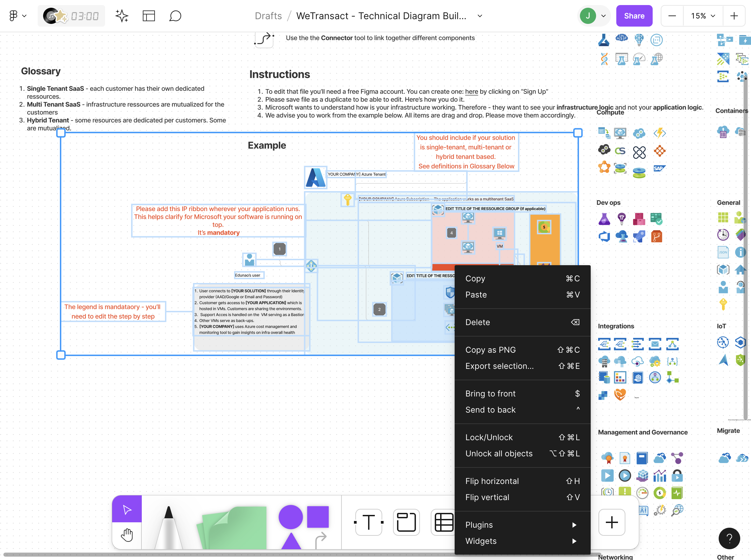Choose Lock/Unlock

(522, 437)
